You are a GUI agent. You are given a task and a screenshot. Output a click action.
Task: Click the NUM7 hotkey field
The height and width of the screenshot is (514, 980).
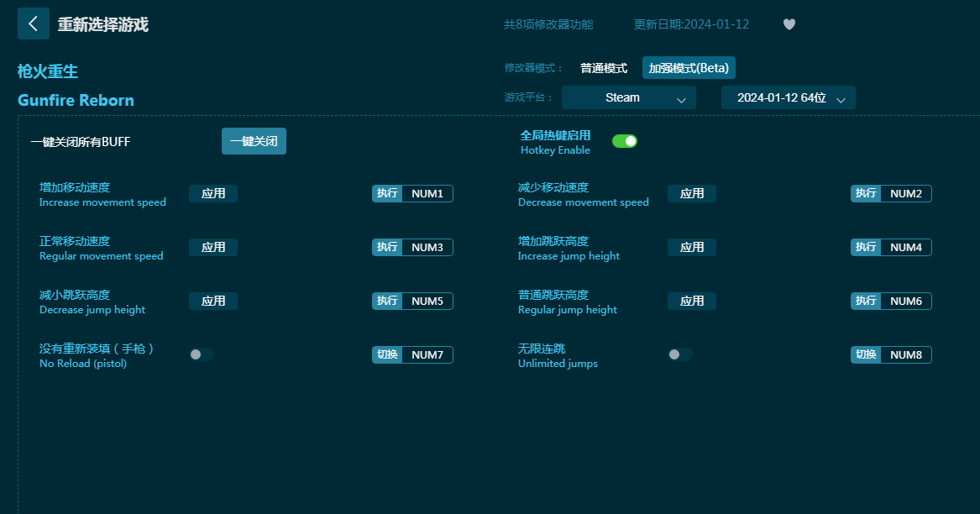click(427, 355)
